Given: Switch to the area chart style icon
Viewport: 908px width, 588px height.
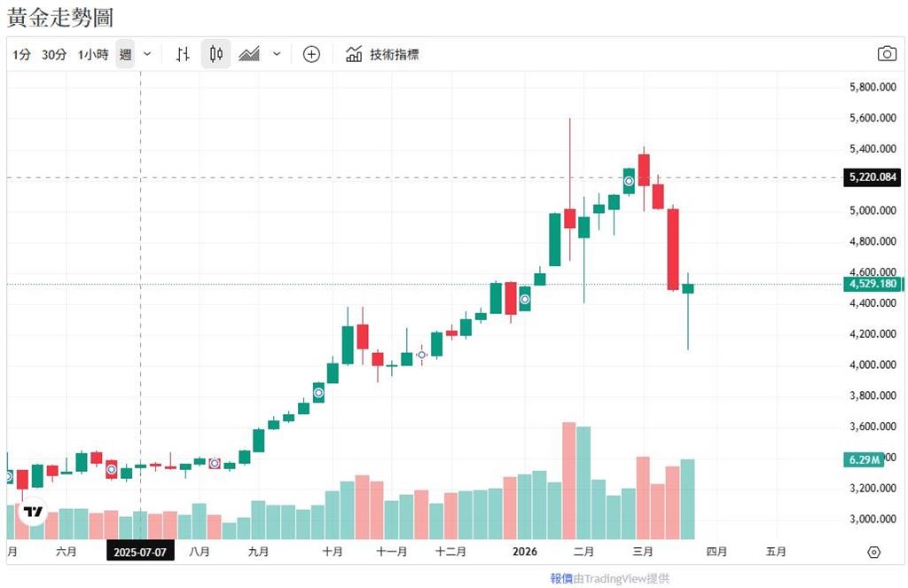Looking at the screenshot, I should (x=249, y=54).
